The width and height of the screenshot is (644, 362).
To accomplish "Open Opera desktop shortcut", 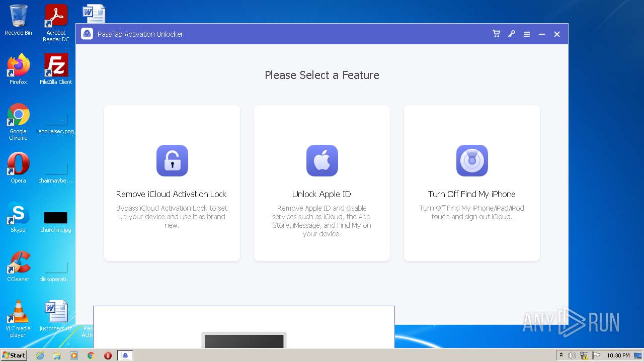I will click(18, 168).
